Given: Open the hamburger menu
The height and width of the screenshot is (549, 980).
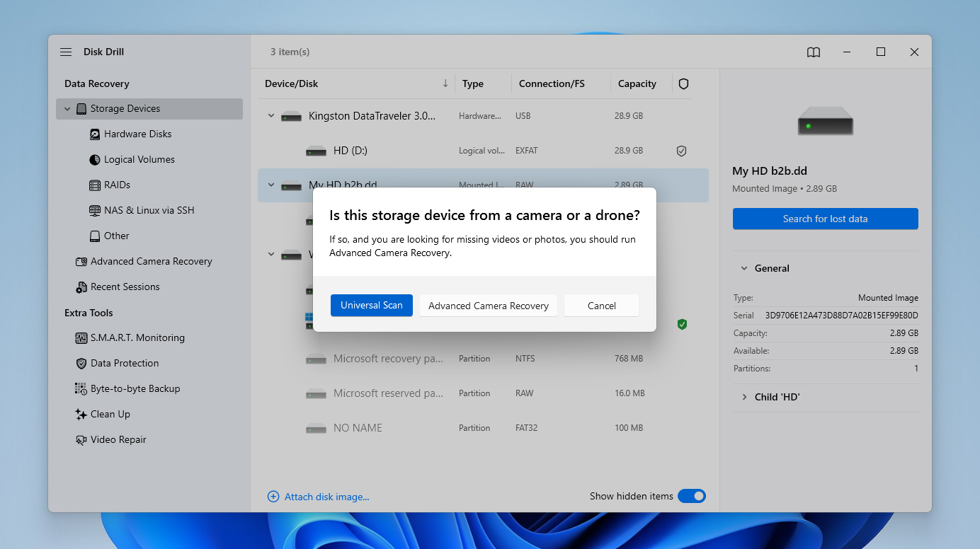Looking at the screenshot, I should (66, 52).
